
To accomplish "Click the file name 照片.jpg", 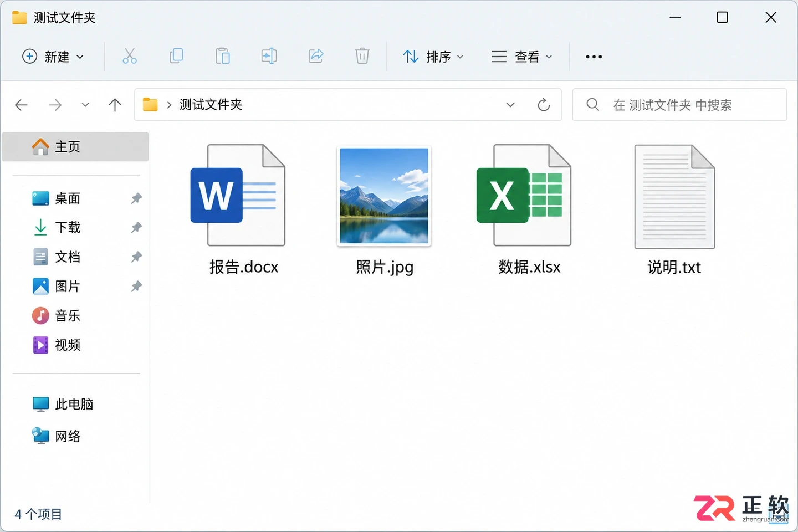I will tap(385, 268).
